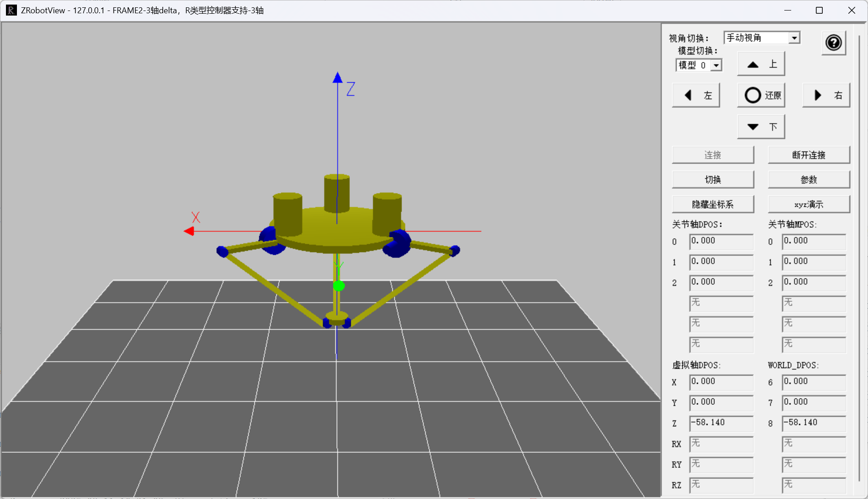Open the 参数 parameters dialog
Image resolution: width=868 pixels, height=499 pixels.
coord(809,179)
